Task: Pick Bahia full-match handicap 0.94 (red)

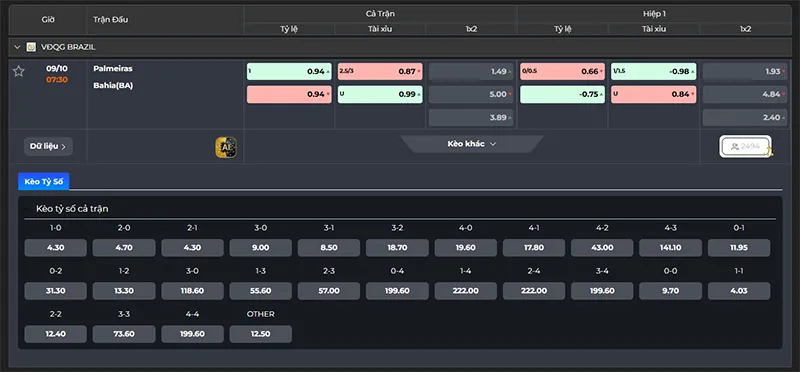Action: click(289, 94)
